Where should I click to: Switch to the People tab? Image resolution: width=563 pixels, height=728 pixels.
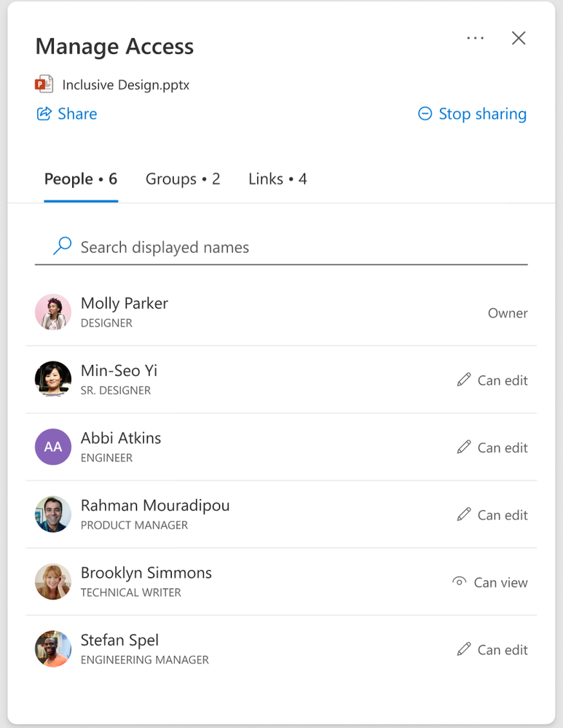point(80,179)
